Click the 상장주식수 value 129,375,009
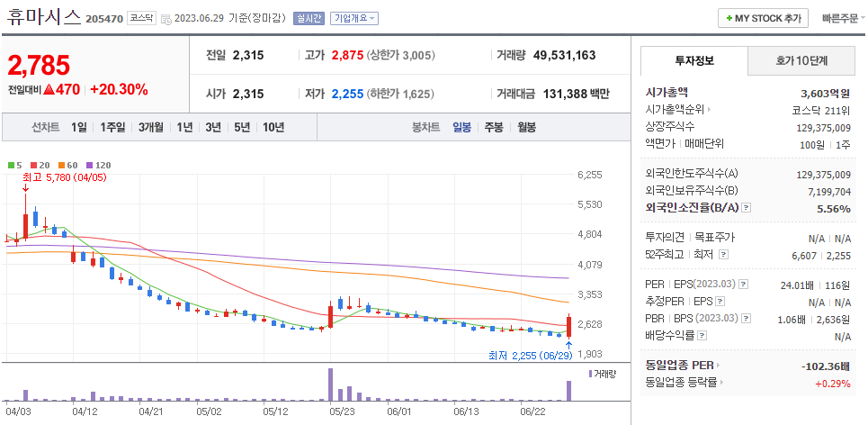868x425 pixels. click(x=824, y=128)
